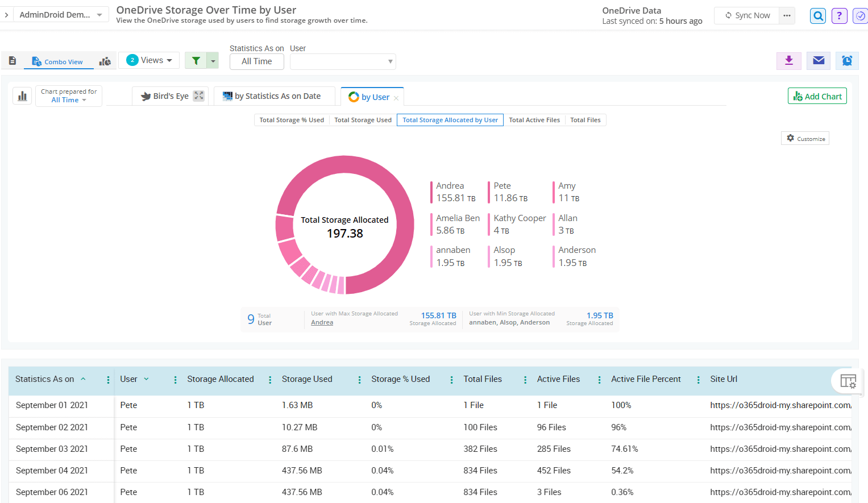Open the schedule alarm clock icon
Screen dimensions: 868x503
pos(847,61)
